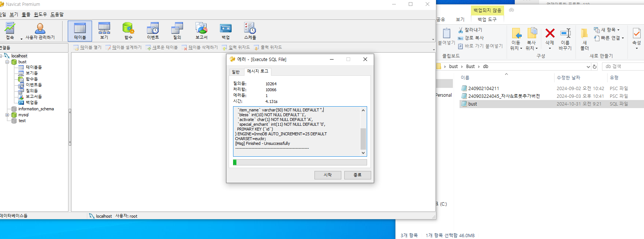Select 함수들 under bust database
The height and width of the screenshot is (239, 644).
click(x=32, y=79)
